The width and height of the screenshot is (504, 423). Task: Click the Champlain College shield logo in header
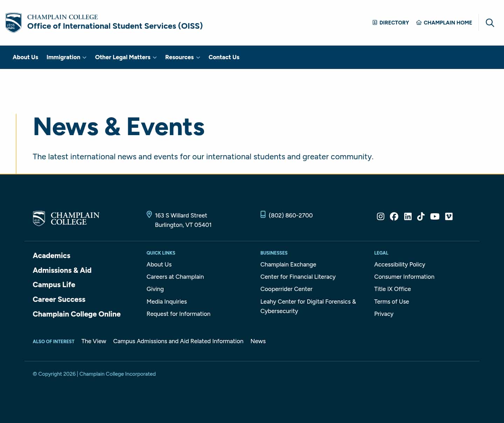(x=14, y=23)
